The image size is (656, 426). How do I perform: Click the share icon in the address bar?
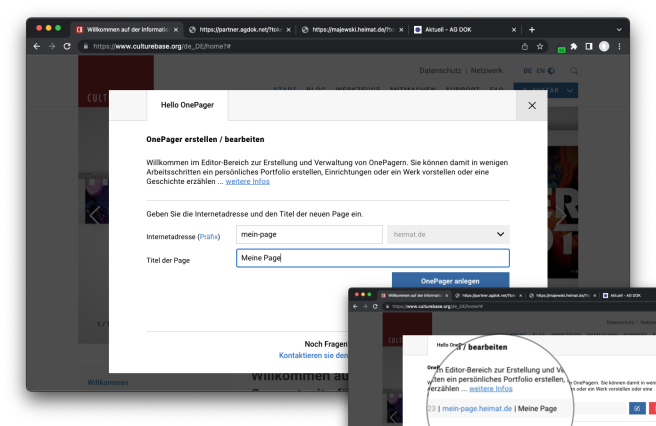(524, 46)
